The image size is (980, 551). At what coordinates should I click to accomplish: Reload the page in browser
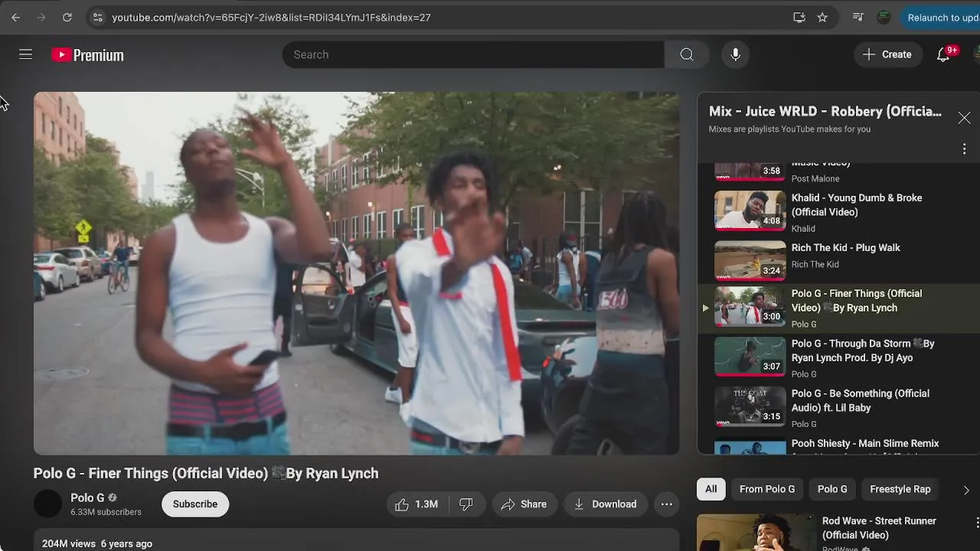(67, 17)
